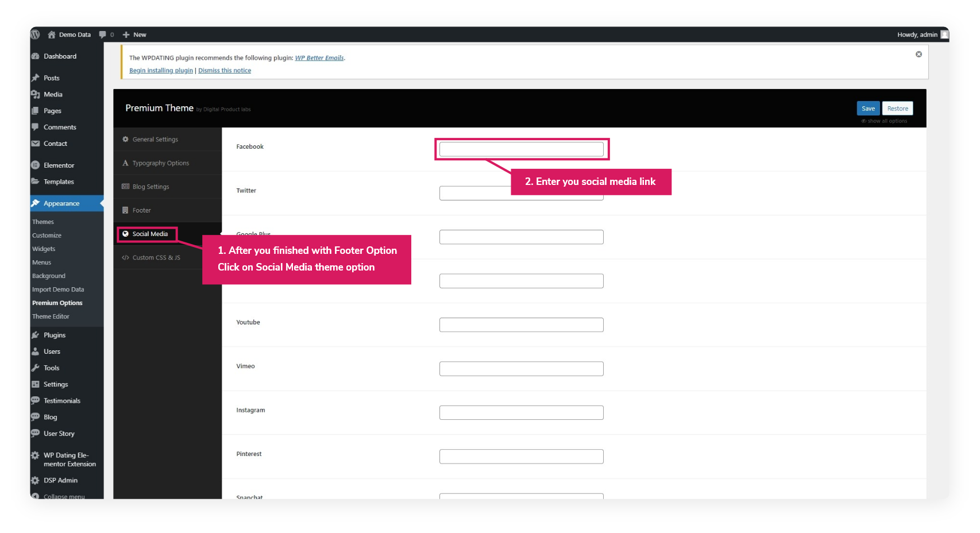Image resolution: width=980 pixels, height=533 pixels.
Task: Click the Instagram URL input field
Action: tap(521, 412)
